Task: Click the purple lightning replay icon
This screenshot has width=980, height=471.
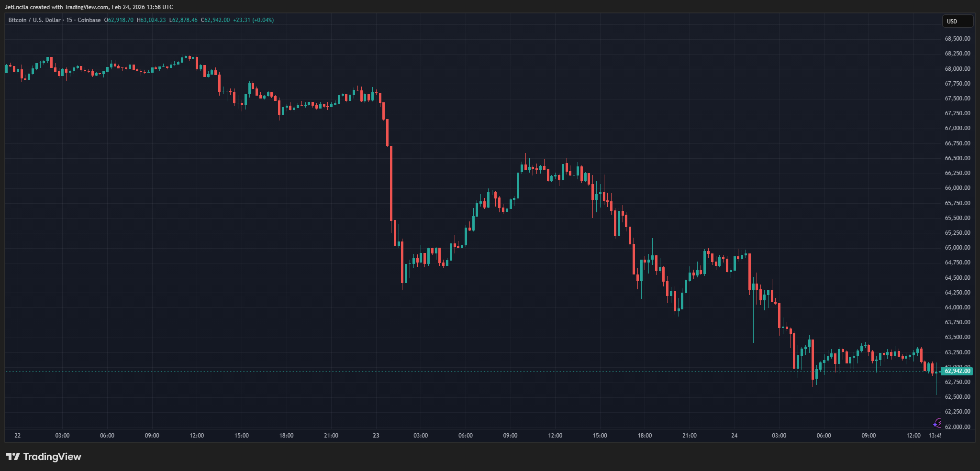Action: (937, 423)
